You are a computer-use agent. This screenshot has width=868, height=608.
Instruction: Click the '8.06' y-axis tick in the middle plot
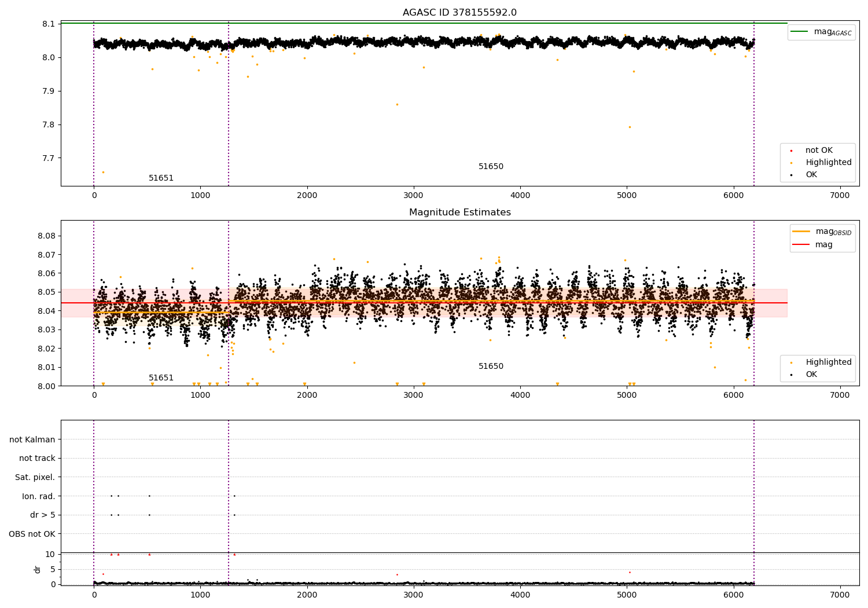coord(46,273)
